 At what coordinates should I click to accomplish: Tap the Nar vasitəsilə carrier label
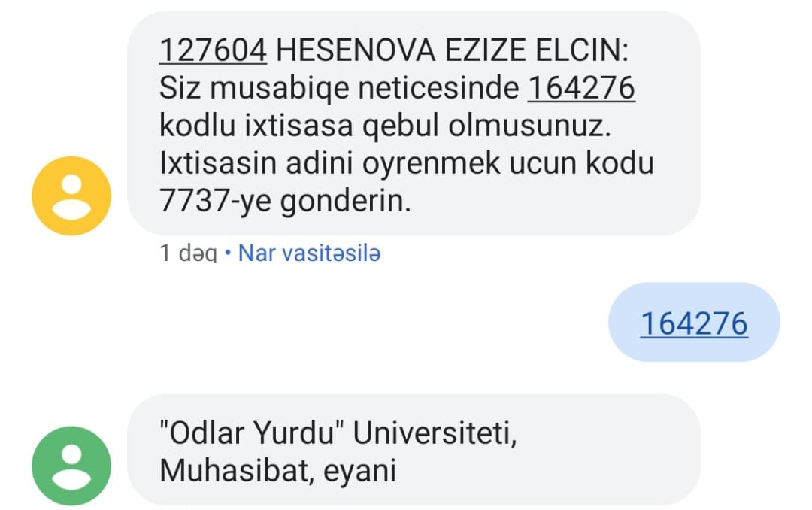coord(309,253)
